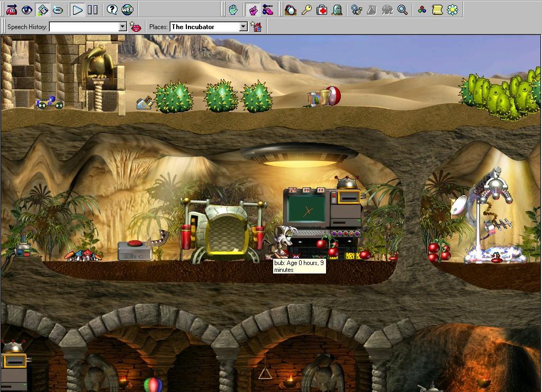The width and height of the screenshot is (542, 392).
Task: Toggle the camera tracking button
Action: coord(43,10)
